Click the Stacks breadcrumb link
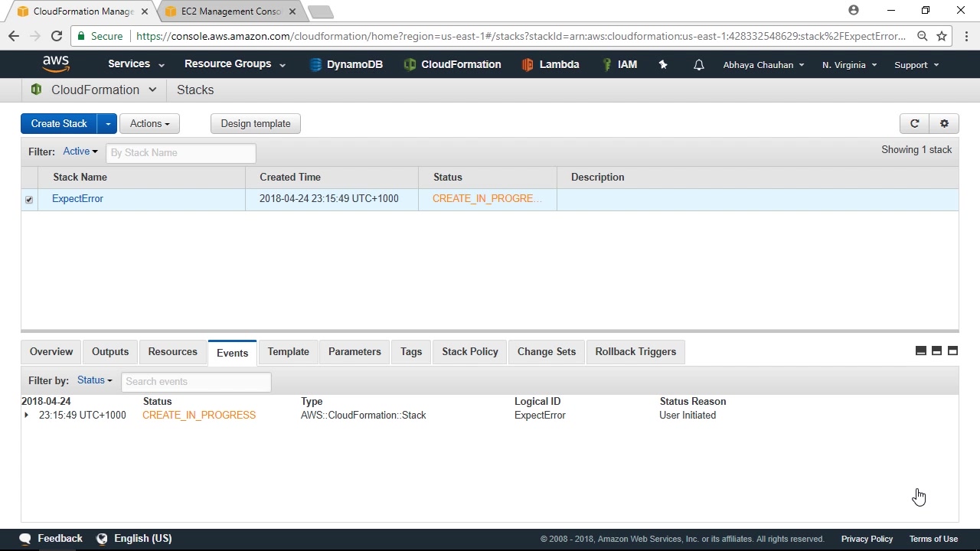This screenshot has width=980, height=551. point(195,90)
